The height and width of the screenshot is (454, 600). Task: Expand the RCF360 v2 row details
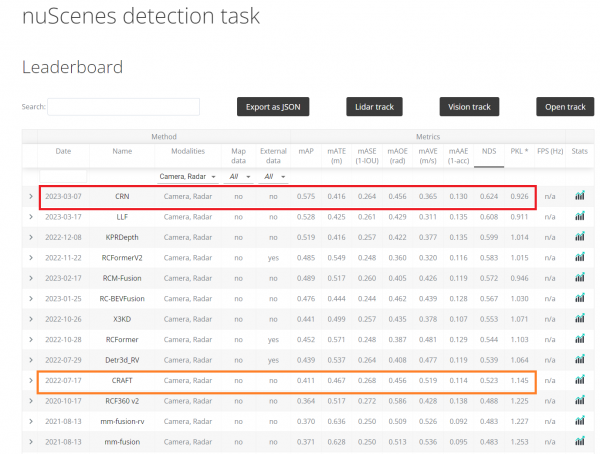coord(31,401)
